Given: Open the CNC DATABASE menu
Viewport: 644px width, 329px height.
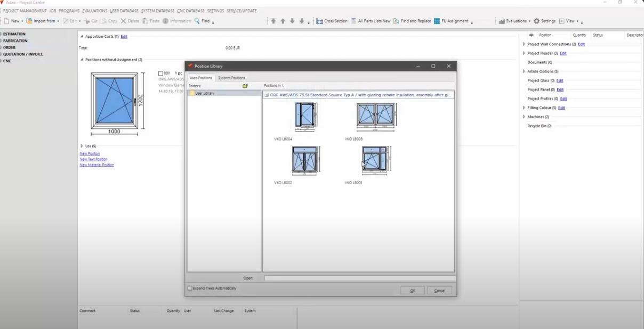Looking at the screenshot, I should coord(191,11).
